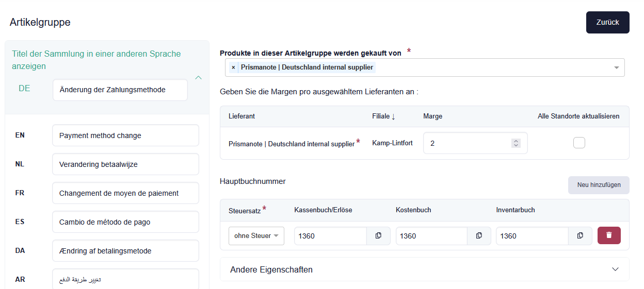
Task: Focus the EN Payment method change field
Action: tap(125, 135)
